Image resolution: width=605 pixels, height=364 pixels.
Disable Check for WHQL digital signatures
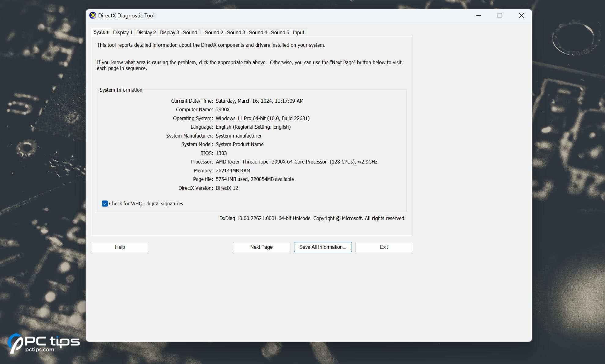[x=105, y=204]
